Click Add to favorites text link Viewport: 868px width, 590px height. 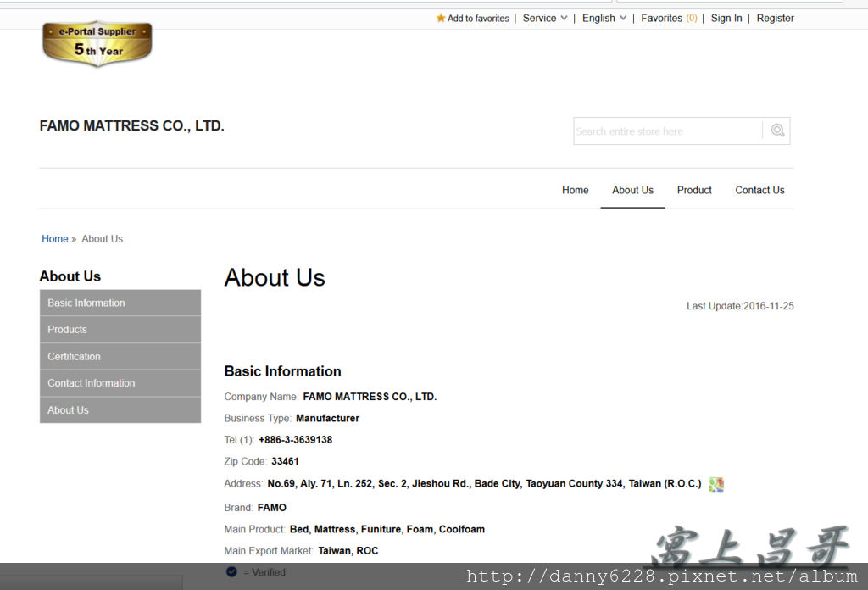pos(478,19)
